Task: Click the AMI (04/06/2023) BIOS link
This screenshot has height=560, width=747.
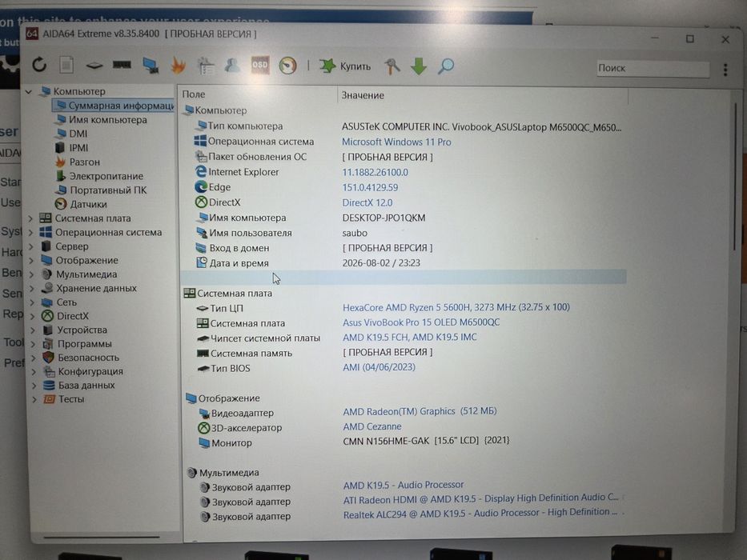Action: pyautogui.click(x=380, y=367)
